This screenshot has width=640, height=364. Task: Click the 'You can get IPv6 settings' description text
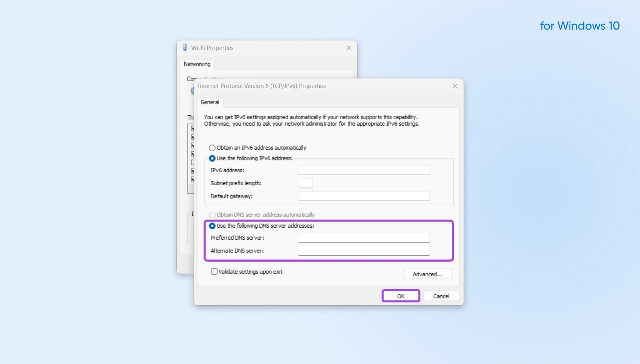point(312,120)
